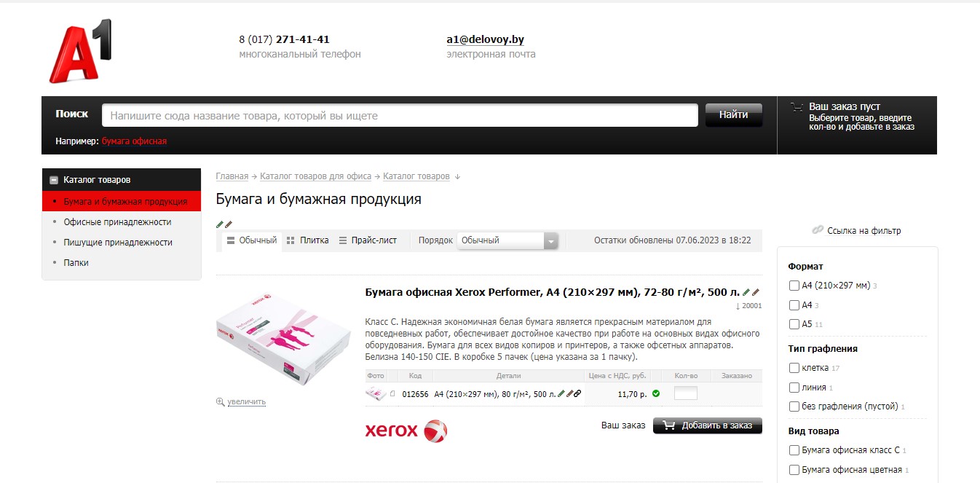This screenshot has height=483, width=980.
Task: Open the 'Порядок' sort order dropdown
Action: 507,240
